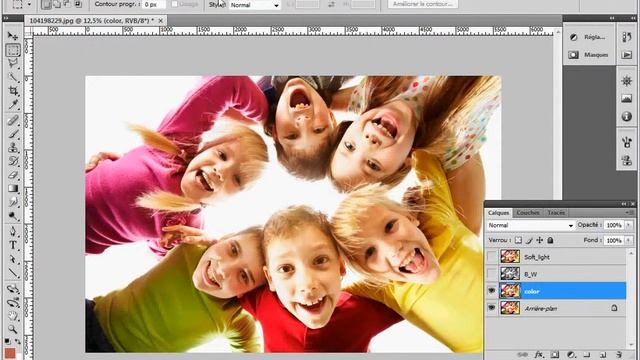Link layers icon in Calques panel
The width and height of the screenshot is (640, 360).
522,355
